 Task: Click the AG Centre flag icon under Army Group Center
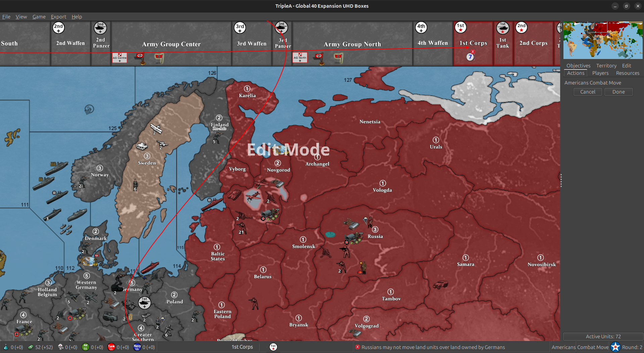point(120,57)
